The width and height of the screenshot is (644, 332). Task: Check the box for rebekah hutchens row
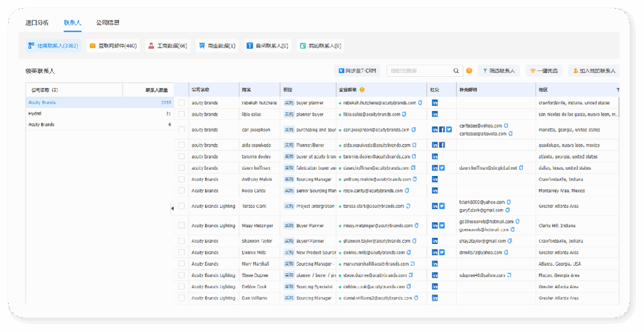tap(181, 102)
